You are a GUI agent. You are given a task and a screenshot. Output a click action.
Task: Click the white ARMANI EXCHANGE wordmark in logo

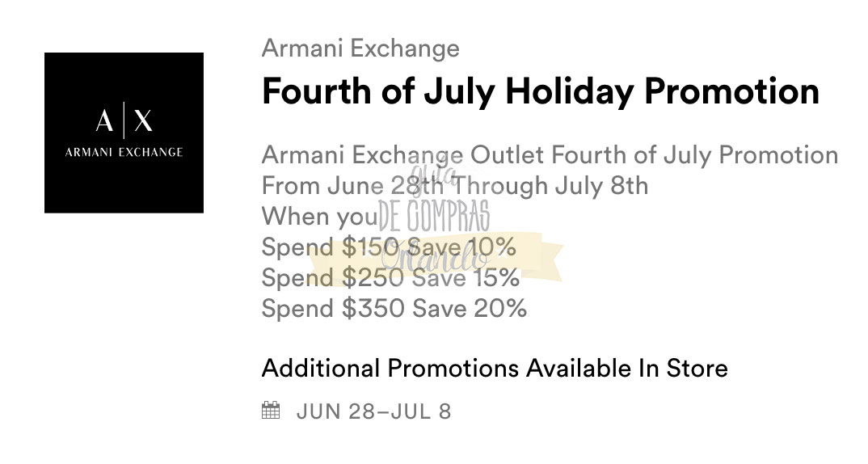point(124,152)
